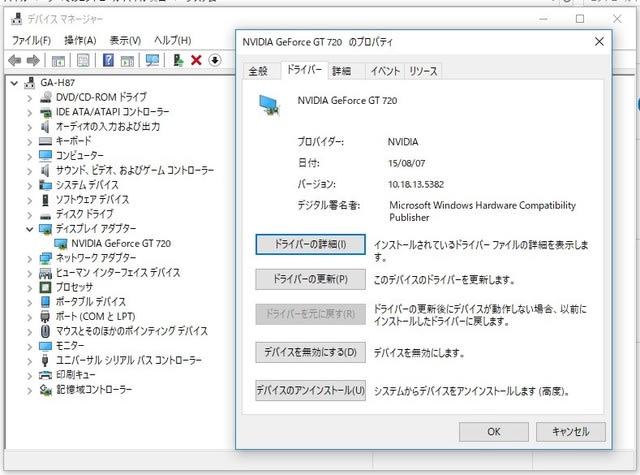
Task: Switch to the リソース tab
Action: coord(423,71)
